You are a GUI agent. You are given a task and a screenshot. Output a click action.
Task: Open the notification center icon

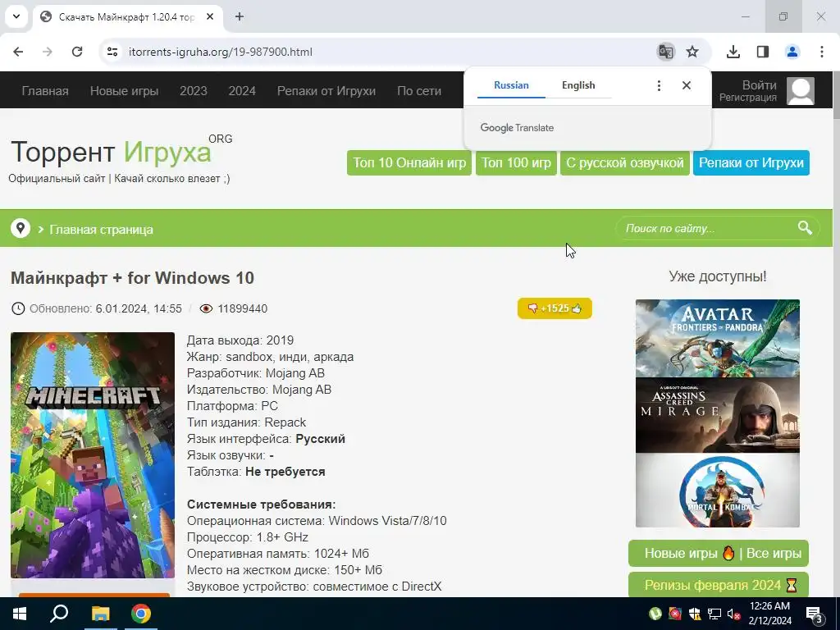(815, 614)
